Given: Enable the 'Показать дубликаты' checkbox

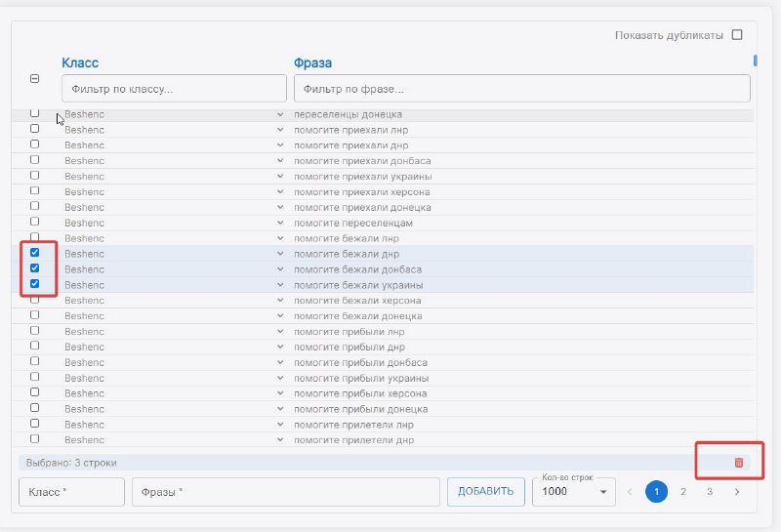Looking at the screenshot, I should point(737,35).
